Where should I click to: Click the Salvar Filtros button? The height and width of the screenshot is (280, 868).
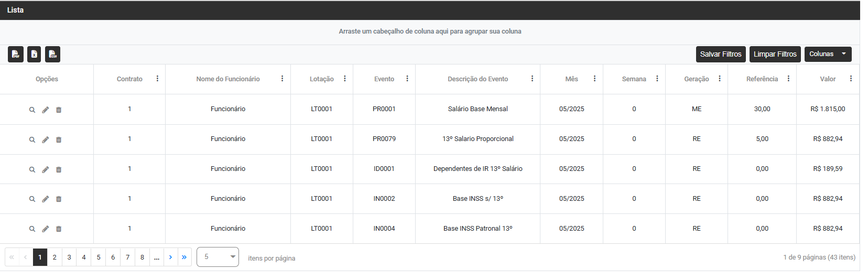pyautogui.click(x=721, y=54)
